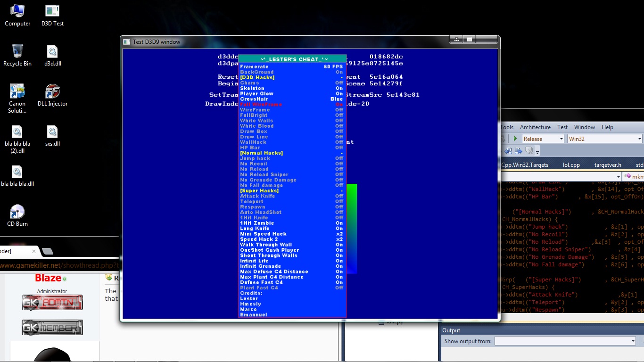
Task: Launch the CD Burn shortcut
Action: [x=17, y=213]
